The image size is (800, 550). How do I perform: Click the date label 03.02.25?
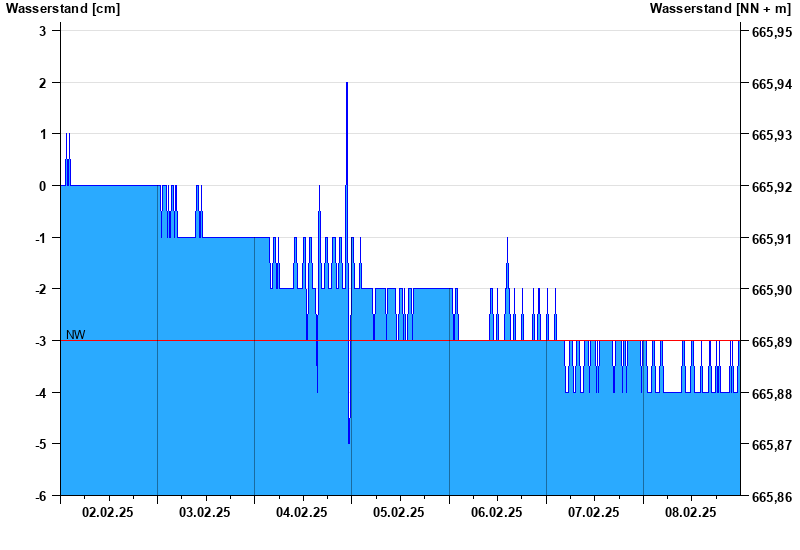(205, 512)
